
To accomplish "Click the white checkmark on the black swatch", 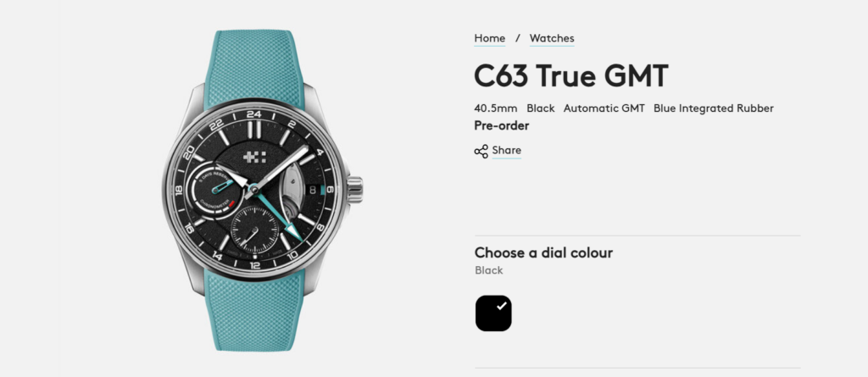I will click(x=502, y=306).
